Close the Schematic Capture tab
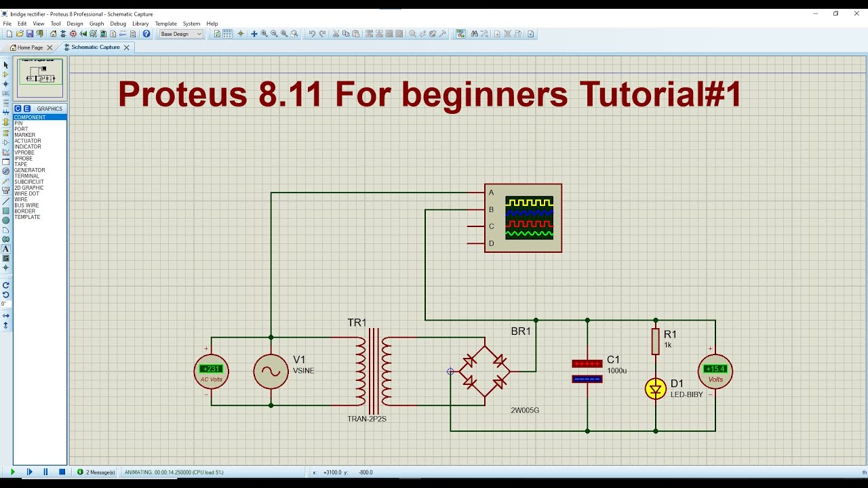868x488 pixels. (126, 47)
